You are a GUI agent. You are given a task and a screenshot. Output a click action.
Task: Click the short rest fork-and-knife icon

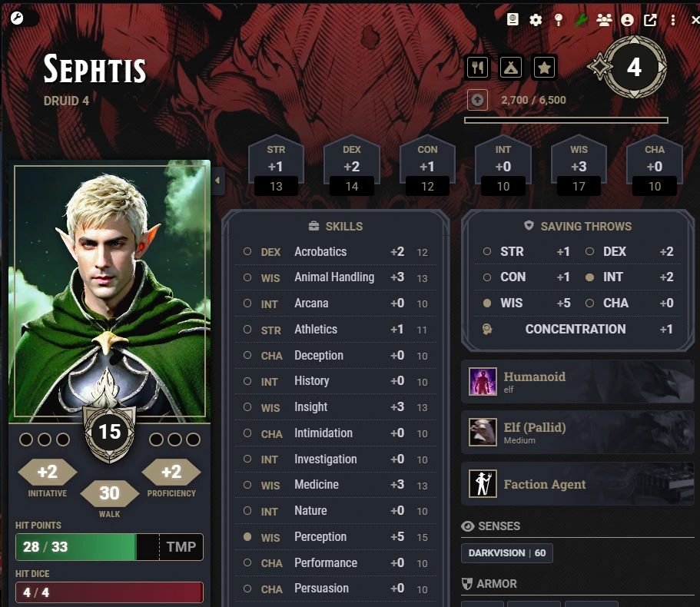click(478, 68)
